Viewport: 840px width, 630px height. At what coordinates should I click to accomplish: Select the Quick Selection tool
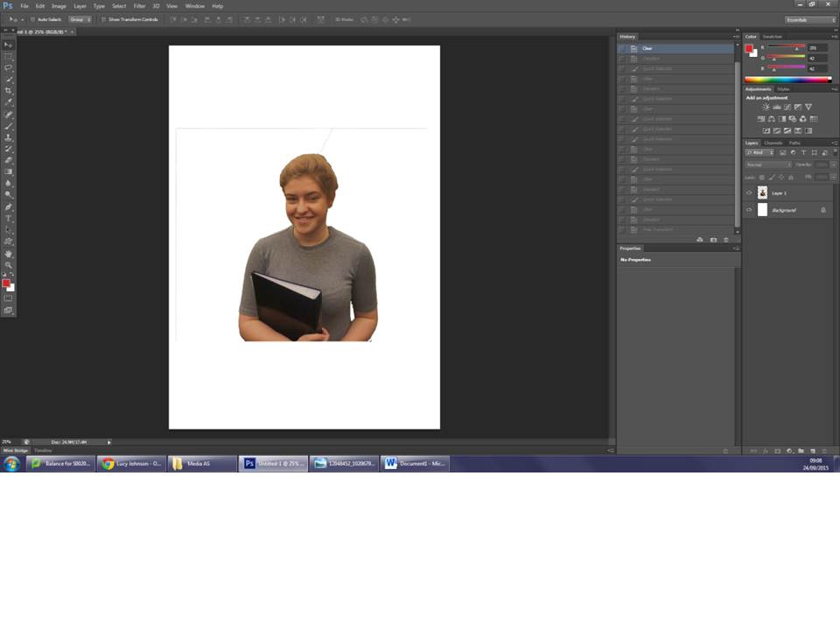tap(8, 80)
